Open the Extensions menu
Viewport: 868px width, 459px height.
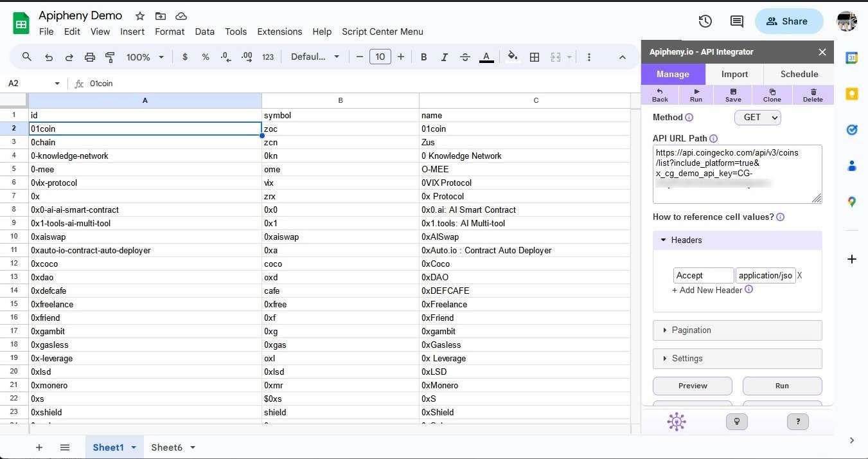tap(279, 32)
